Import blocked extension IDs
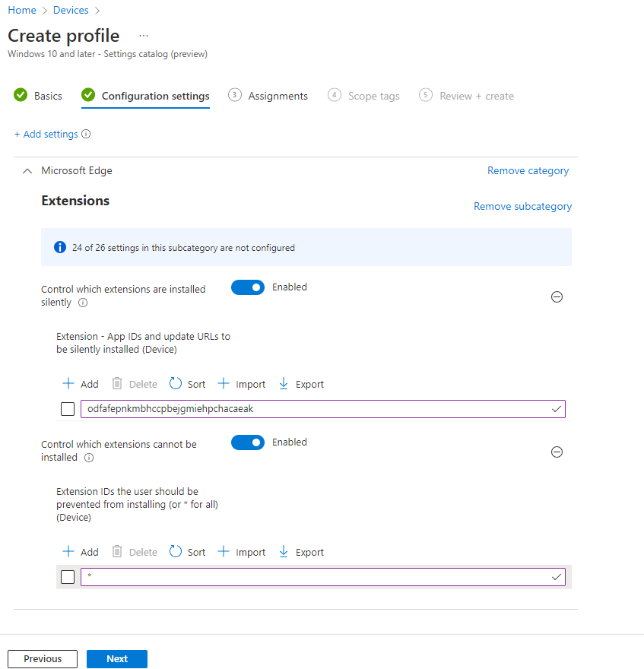The image size is (644, 669). (x=242, y=552)
